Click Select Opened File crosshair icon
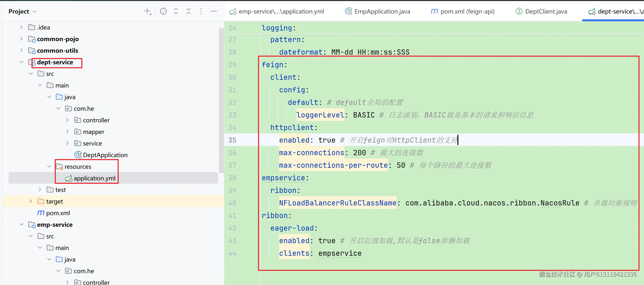Screen dimensions: 644x285 point(163,11)
